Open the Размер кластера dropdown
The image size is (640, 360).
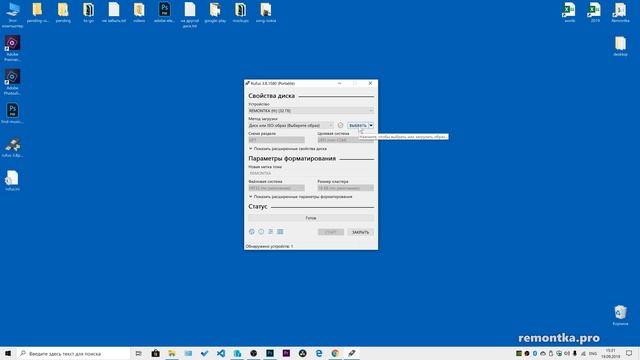[x=345, y=188]
